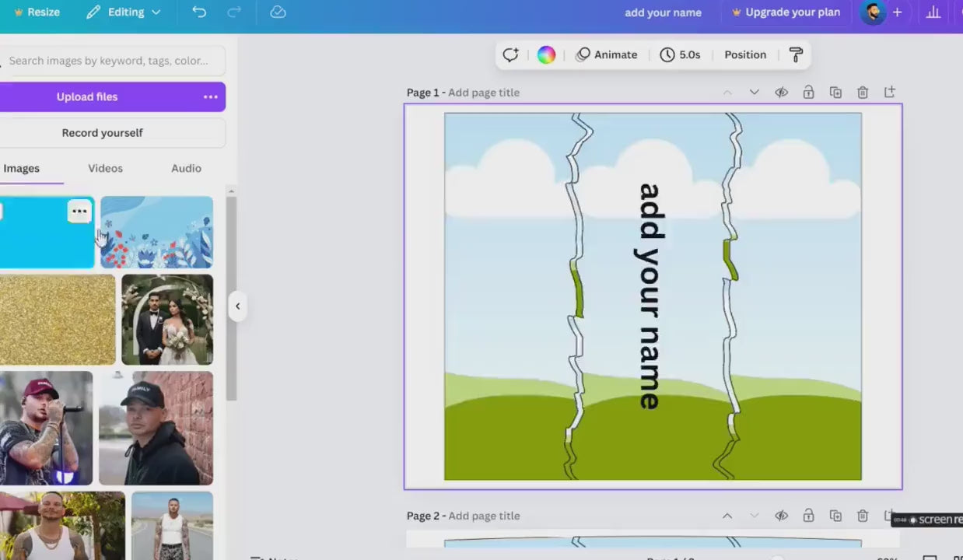Open the paint roller copy style tool

pos(796,54)
